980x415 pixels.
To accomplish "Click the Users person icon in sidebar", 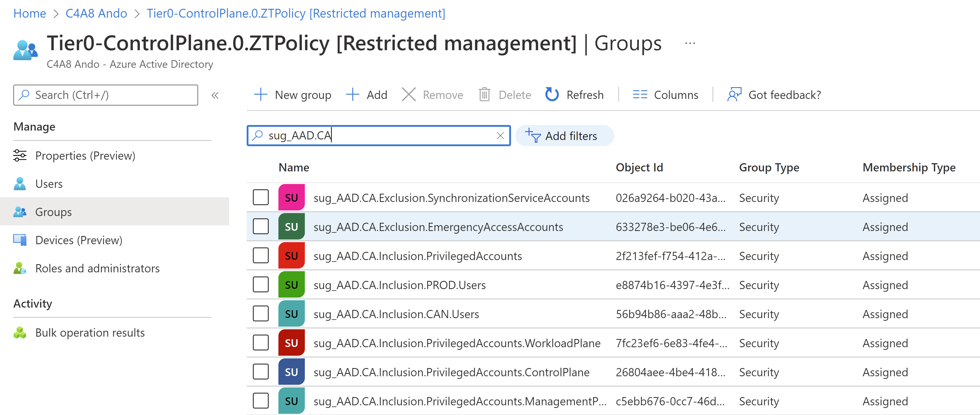I will [20, 183].
